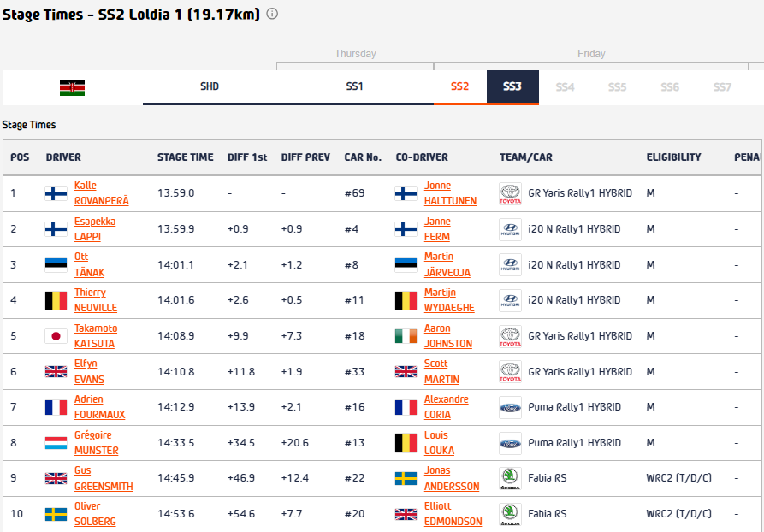Select the greyed SS6 tab

(x=670, y=87)
